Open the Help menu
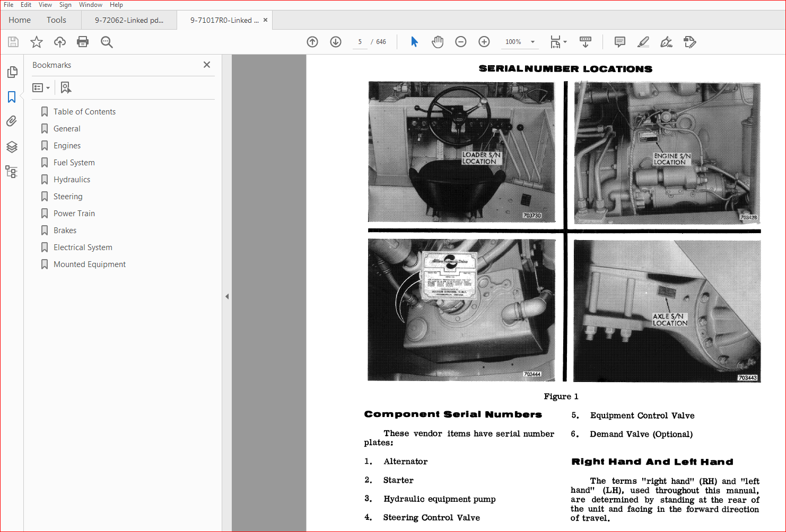 (116, 5)
